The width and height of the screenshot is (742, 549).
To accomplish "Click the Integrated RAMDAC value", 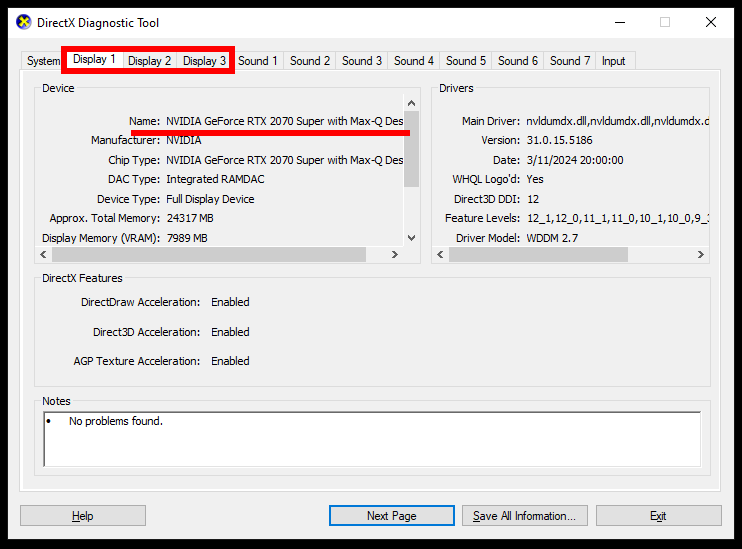I will (x=215, y=179).
